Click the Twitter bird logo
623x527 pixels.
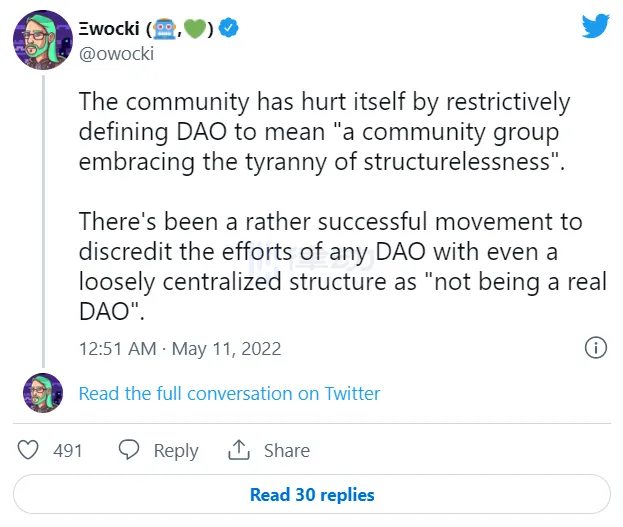(x=595, y=27)
